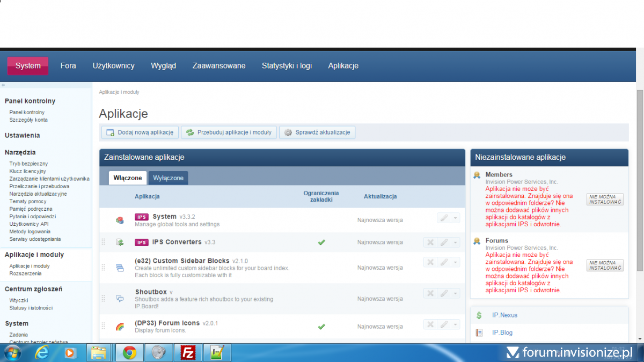Viewport: 644px width, 362px height.
Task: Switch to the Wyłączone tab
Action: pyautogui.click(x=168, y=178)
